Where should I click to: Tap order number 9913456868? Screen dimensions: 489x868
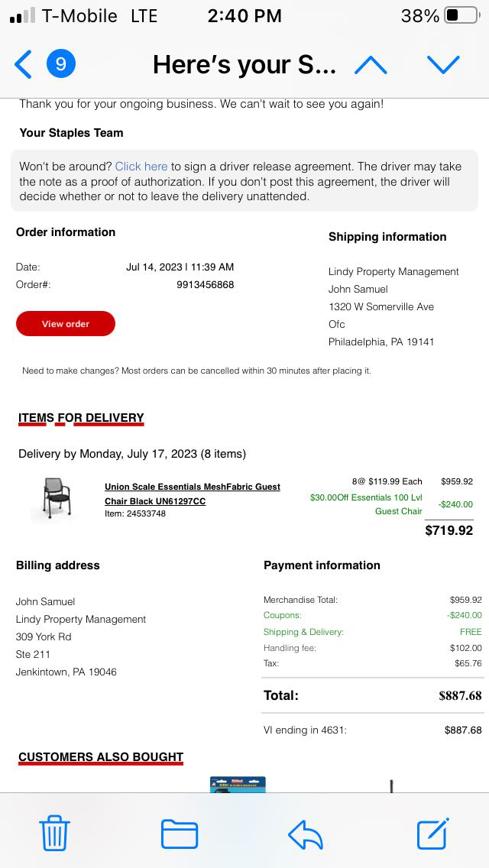205,285
